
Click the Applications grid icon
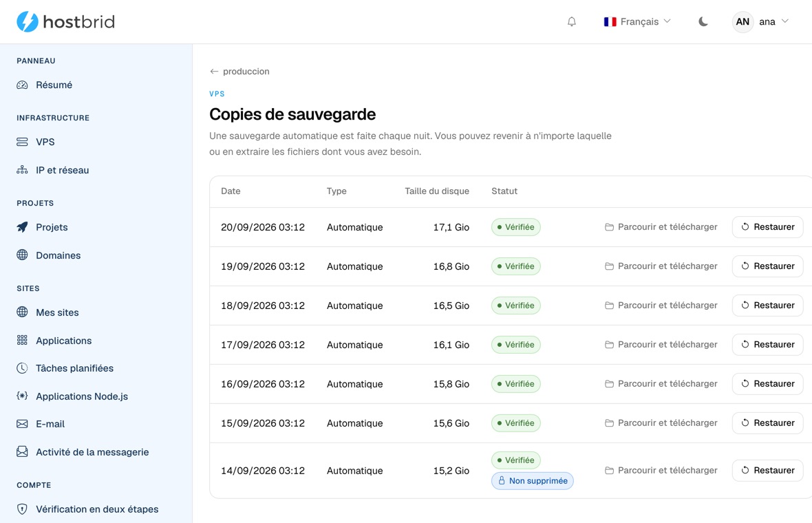point(22,340)
